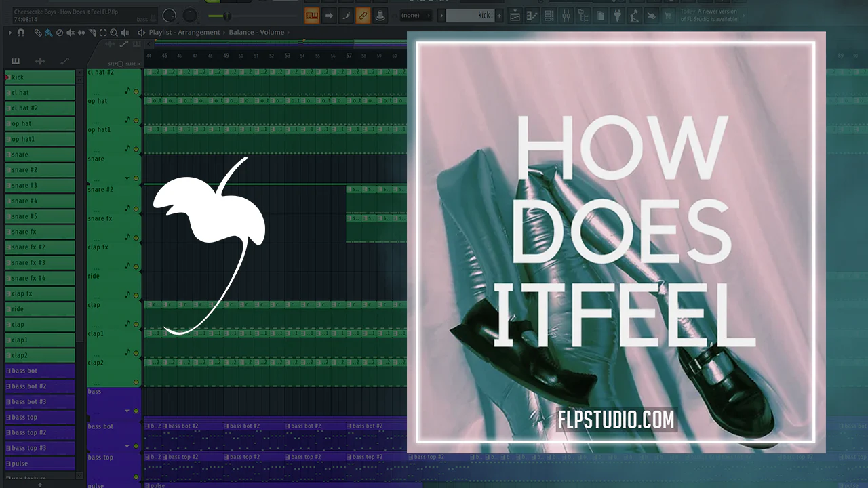This screenshot has width=868, height=488.
Task: Show audio clips picker tab
Action: pos(40,61)
